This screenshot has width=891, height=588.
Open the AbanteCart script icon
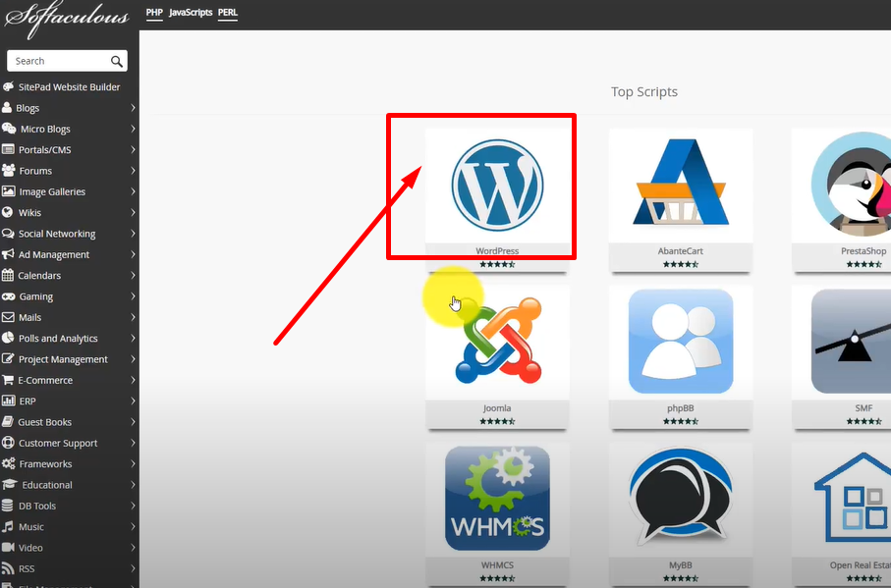click(681, 182)
